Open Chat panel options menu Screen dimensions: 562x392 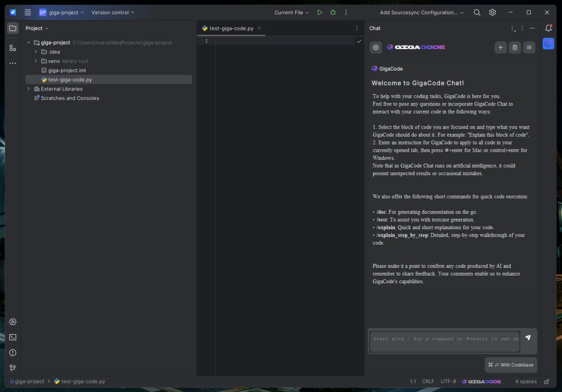click(522, 28)
